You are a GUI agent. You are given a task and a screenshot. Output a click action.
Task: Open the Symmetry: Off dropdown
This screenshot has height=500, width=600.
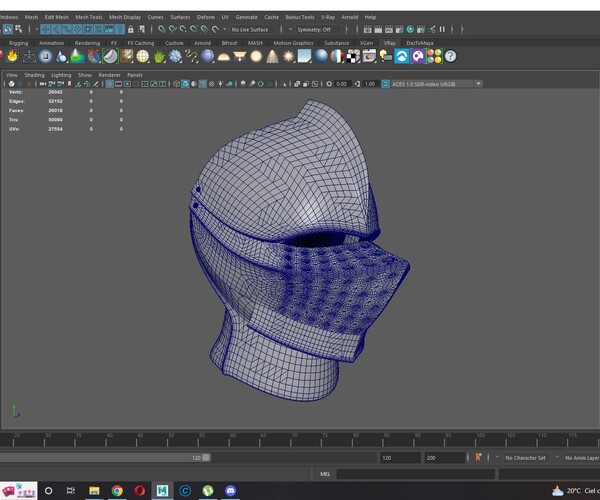317,29
